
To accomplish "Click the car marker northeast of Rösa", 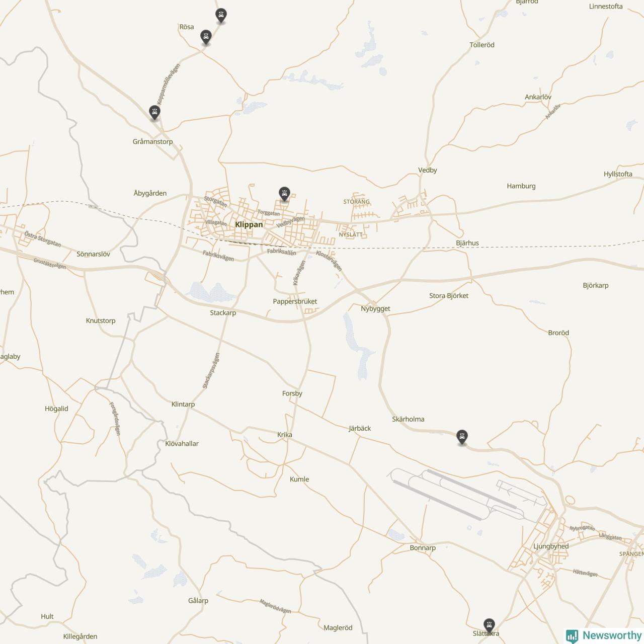I will point(220,15).
